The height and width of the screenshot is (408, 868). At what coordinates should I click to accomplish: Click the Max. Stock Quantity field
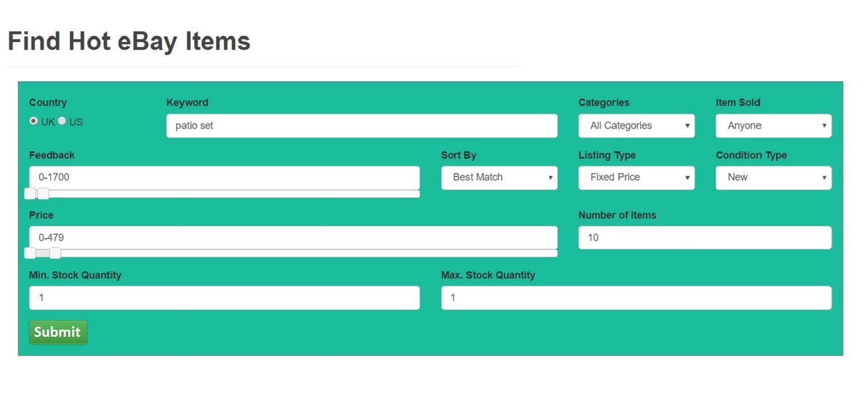[x=636, y=298]
